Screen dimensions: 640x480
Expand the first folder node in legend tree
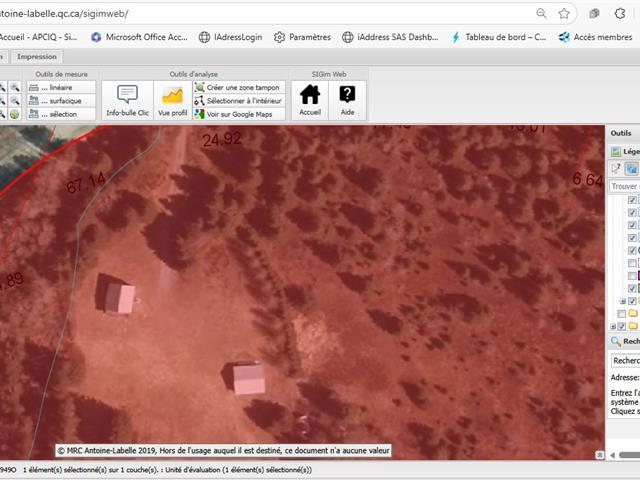coord(622,300)
